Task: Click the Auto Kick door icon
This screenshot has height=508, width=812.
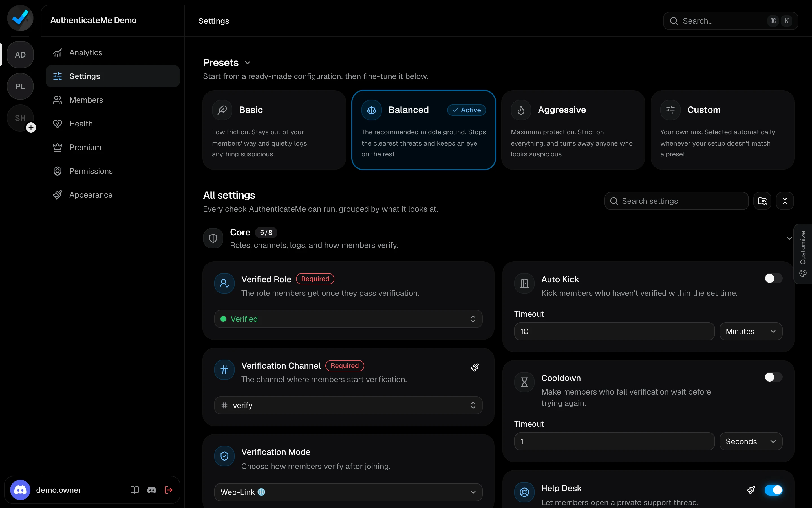Action: tap(524, 283)
